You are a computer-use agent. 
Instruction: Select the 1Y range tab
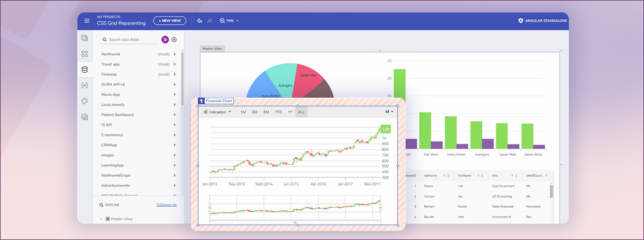coord(290,112)
